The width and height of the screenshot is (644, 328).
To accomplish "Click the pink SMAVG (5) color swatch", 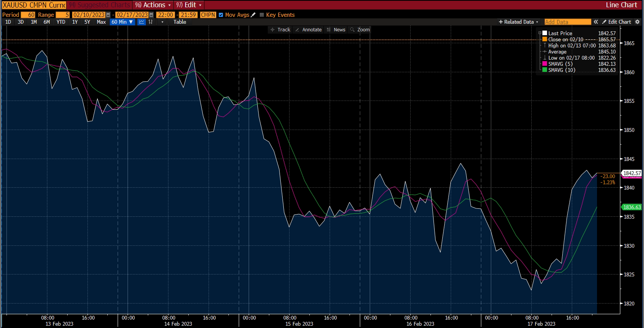I will pos(545,64).
